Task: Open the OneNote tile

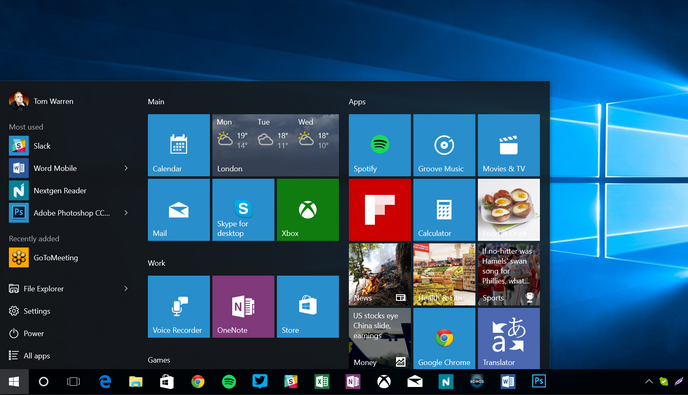Action: point(243,307)
